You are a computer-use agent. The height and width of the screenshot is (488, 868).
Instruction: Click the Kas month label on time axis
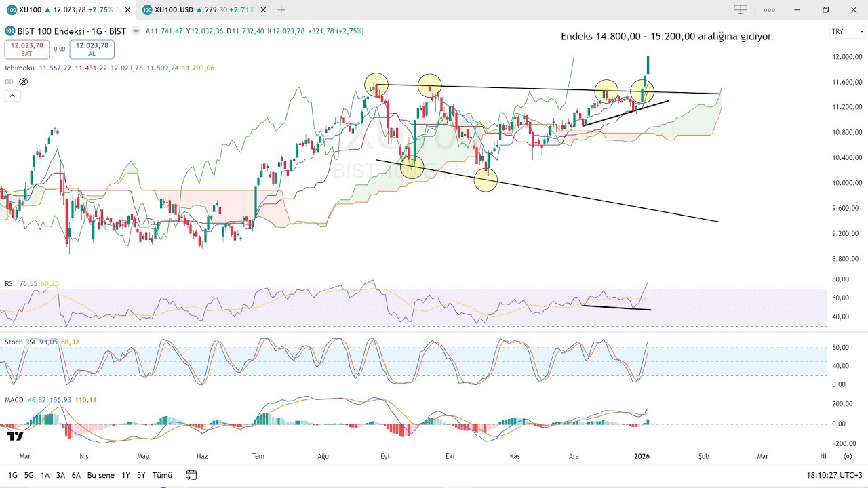click(514, 457)
